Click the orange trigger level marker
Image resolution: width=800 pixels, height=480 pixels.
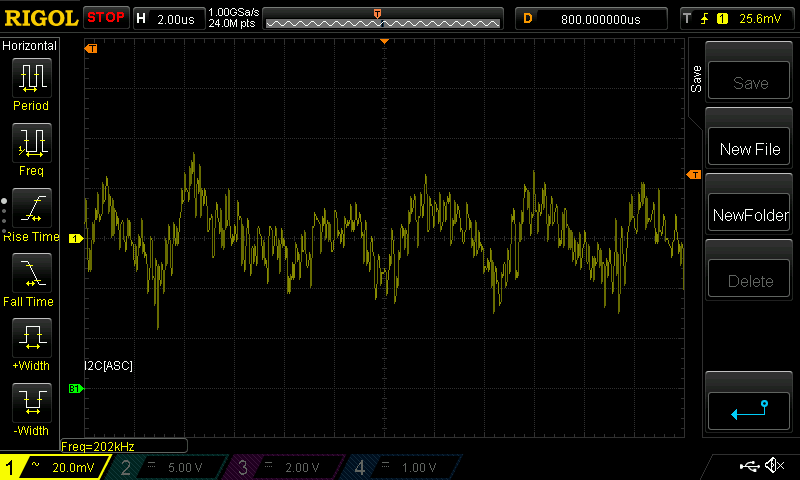click(x=693, y=175)
